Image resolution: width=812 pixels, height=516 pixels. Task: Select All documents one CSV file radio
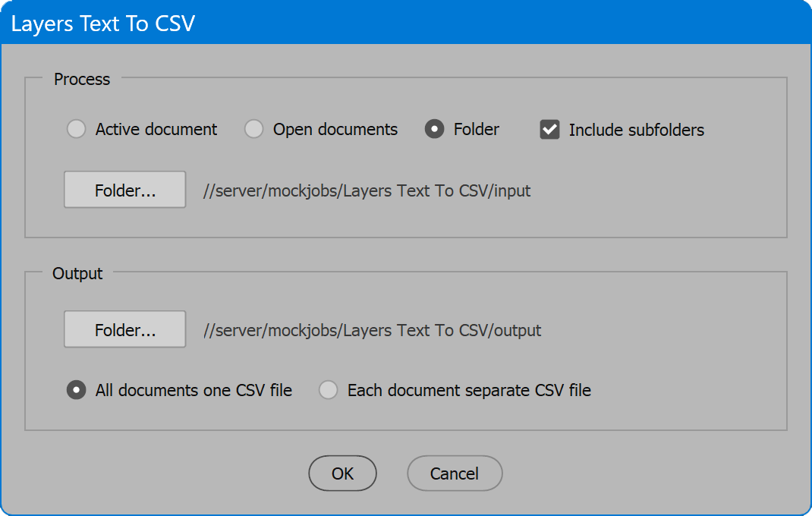coord(76,389)
